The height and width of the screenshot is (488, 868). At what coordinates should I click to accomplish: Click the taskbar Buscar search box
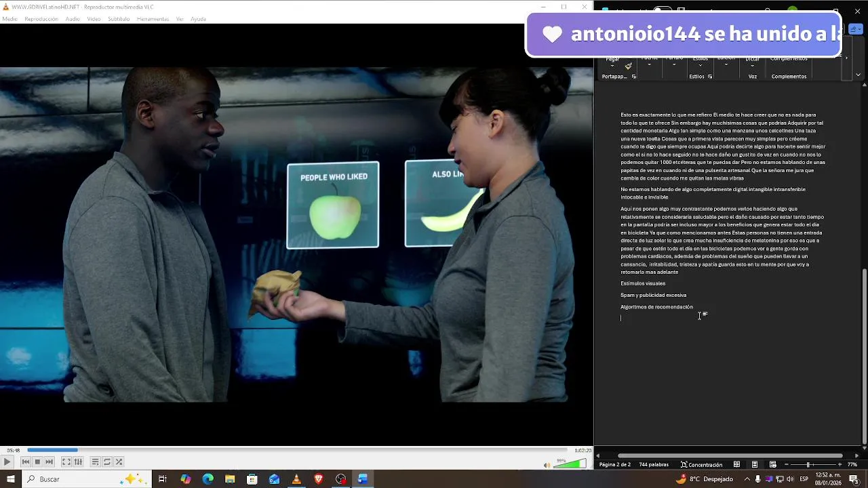click(x=87, y=479)
